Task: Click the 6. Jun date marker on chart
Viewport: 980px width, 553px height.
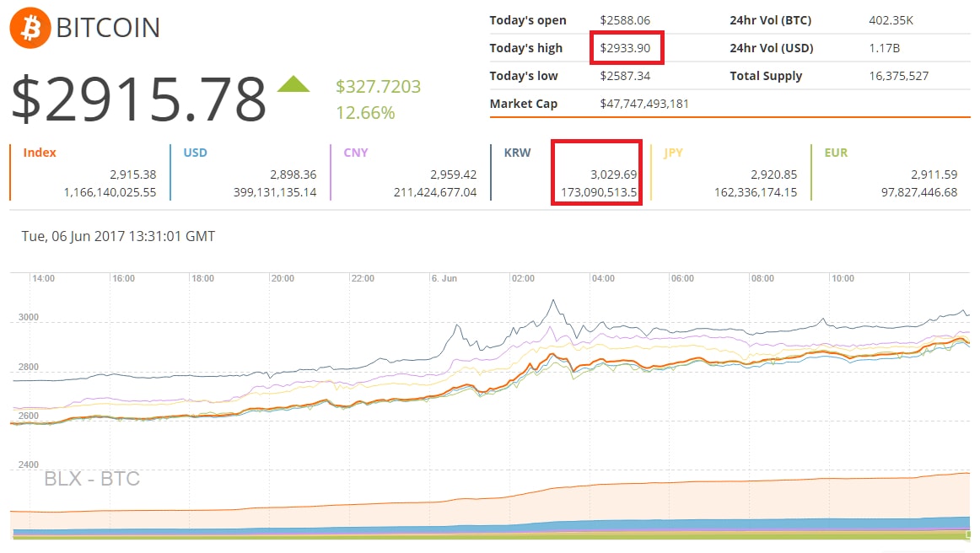Action: (x=442, y=278)
